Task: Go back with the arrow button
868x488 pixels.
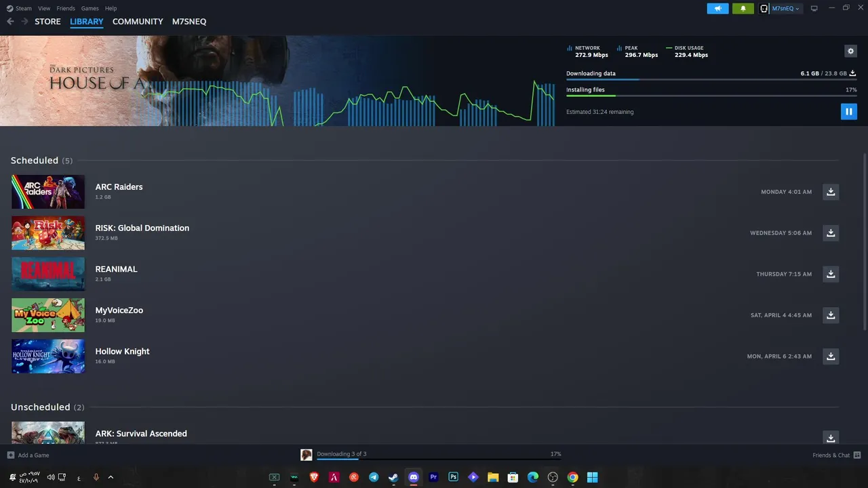Action: point(10,22)
